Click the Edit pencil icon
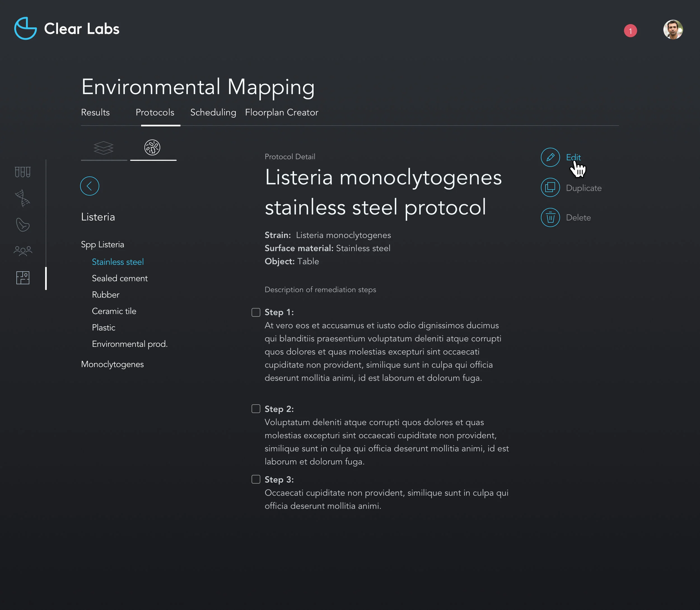The image size is (700, 610). click(x=550, y=157)
